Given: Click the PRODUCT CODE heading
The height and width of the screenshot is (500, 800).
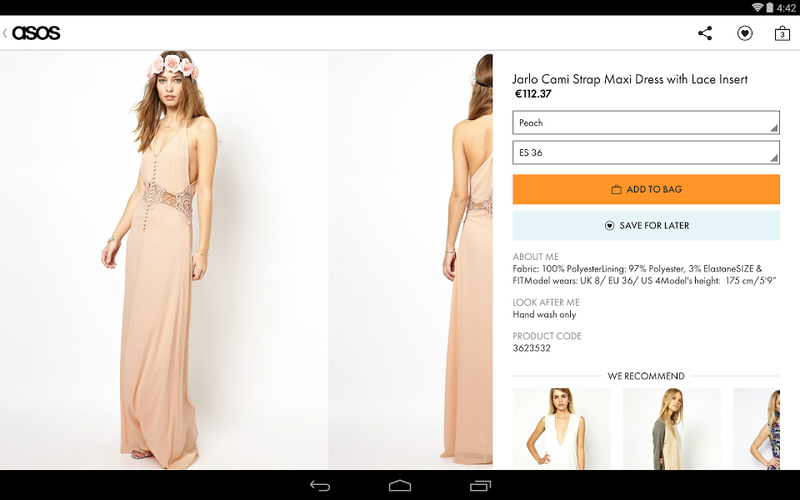Looking at the screenshot, I should pos(547,336).
